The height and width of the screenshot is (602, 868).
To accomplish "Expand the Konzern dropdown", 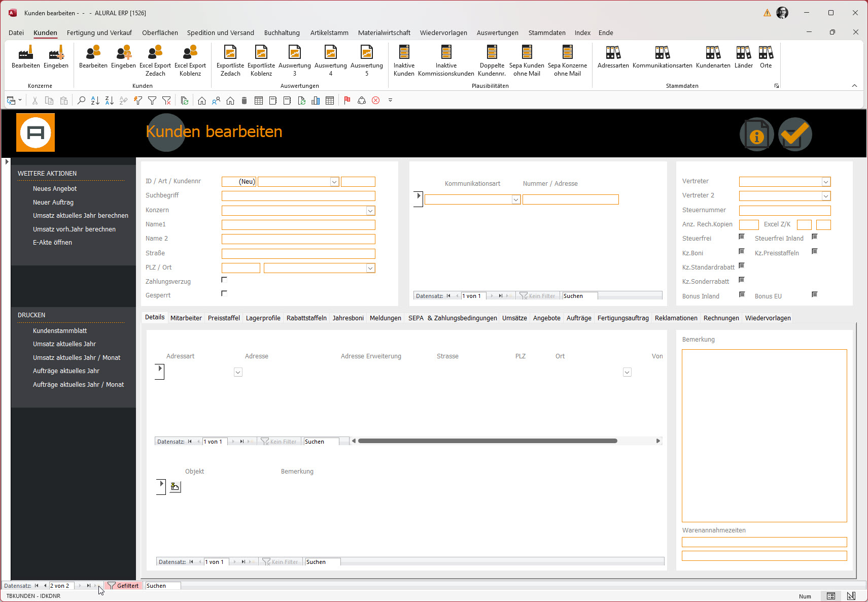I will click(x=370, y=211).
